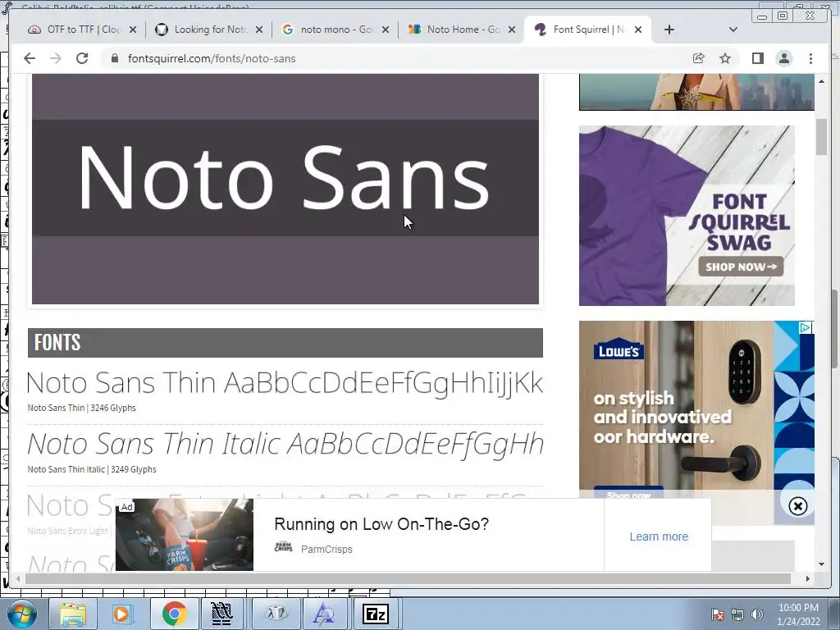Image resolution: width=840 pixels, height=630 pixels.
Task: Click Shop Now on swag ad
Action: click(x=741, y=267)
